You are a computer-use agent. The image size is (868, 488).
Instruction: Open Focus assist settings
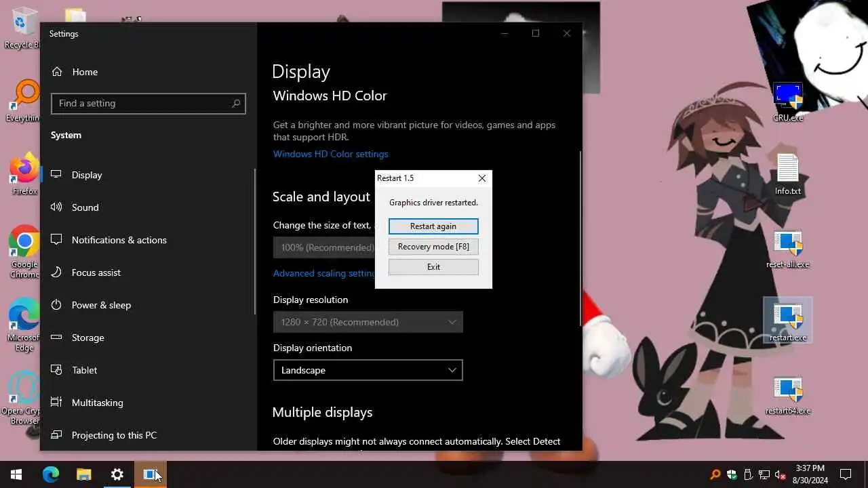(x=148, y=272)
